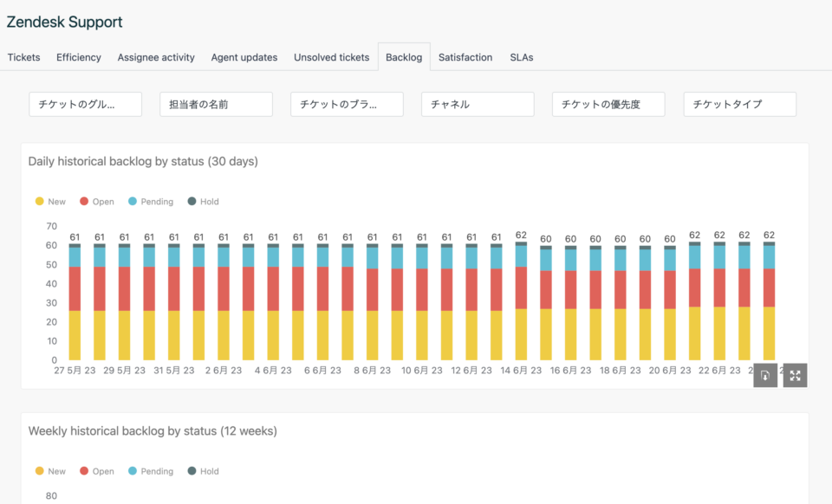Switch to the Tickets tab
Image resolution: width=832 pixels, height=504 pixels.
pos(23,57)
